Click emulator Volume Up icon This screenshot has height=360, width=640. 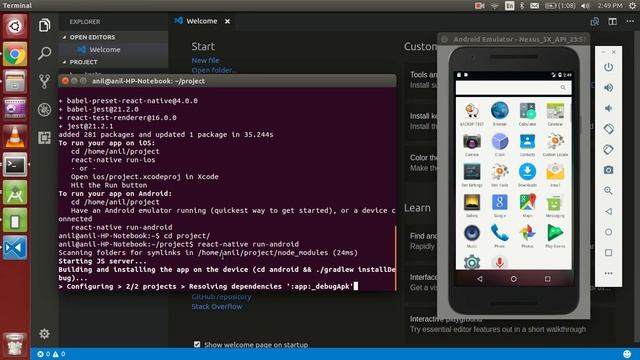(608, 88)
